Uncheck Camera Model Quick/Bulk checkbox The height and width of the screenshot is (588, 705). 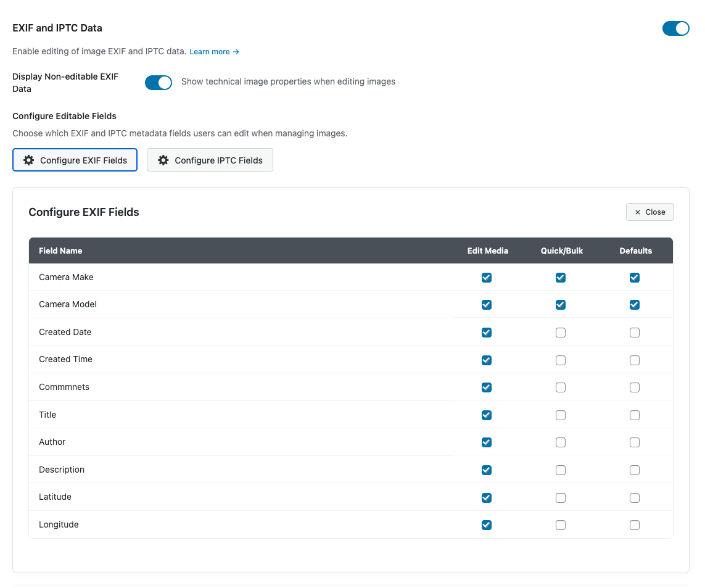pos(561,305)
